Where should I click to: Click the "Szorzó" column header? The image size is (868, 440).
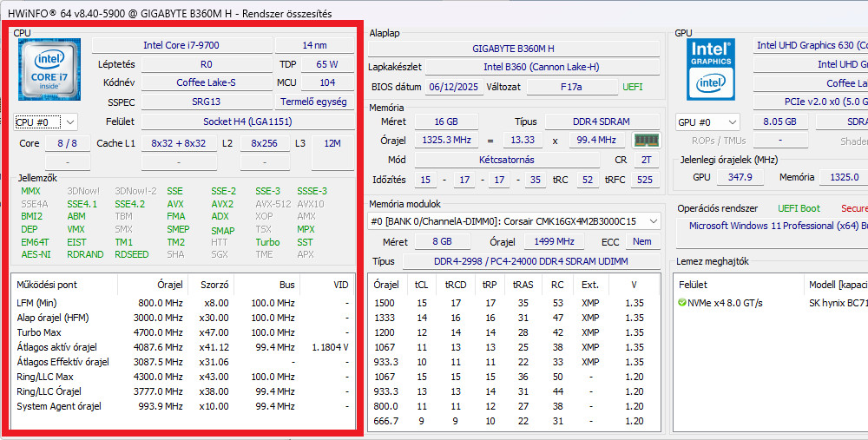point(214,284)
